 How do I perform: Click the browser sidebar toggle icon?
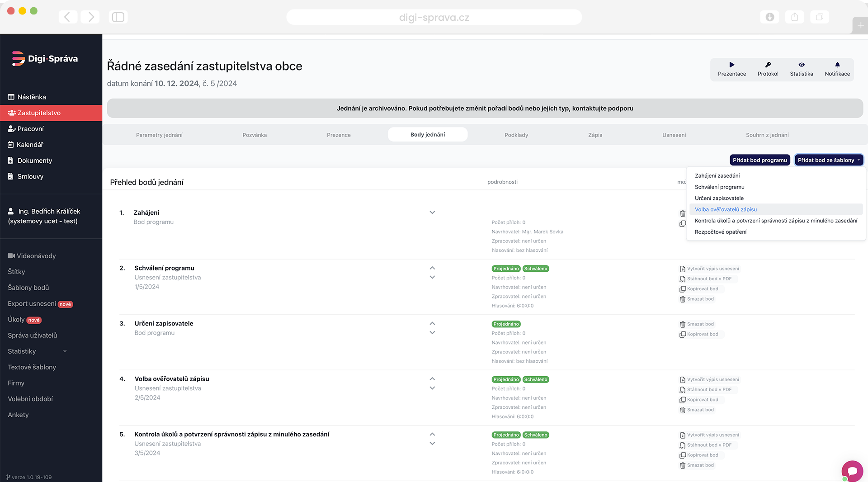[x=118, y=17]
